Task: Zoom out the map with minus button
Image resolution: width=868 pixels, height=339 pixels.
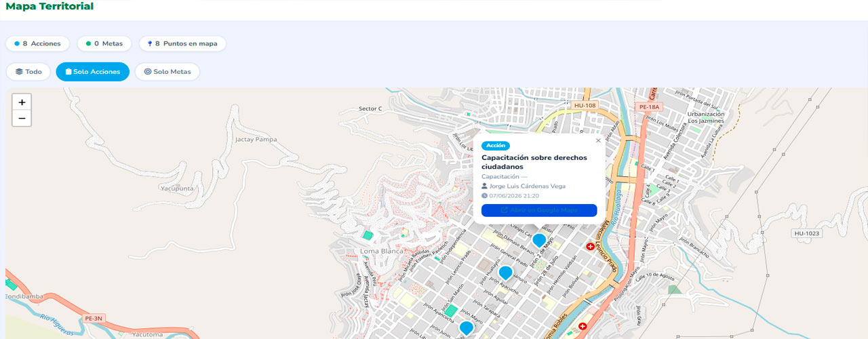Action: click(x=22, y=119)
